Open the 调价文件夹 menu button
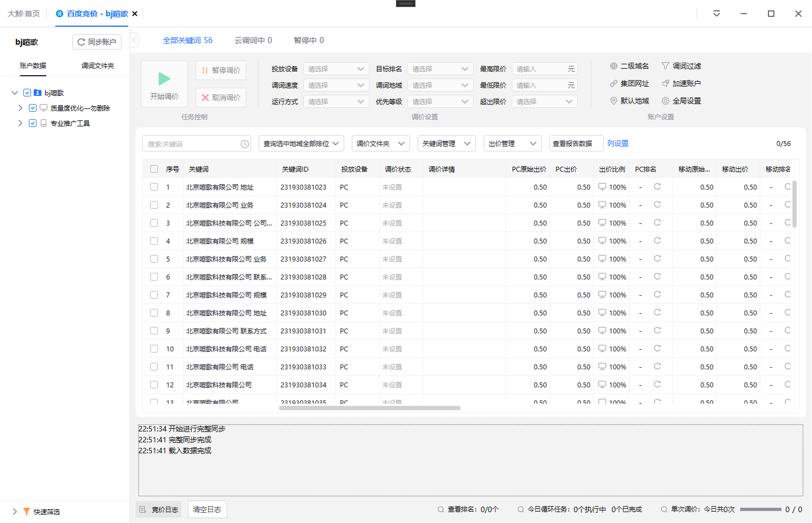 coord(381,143)
